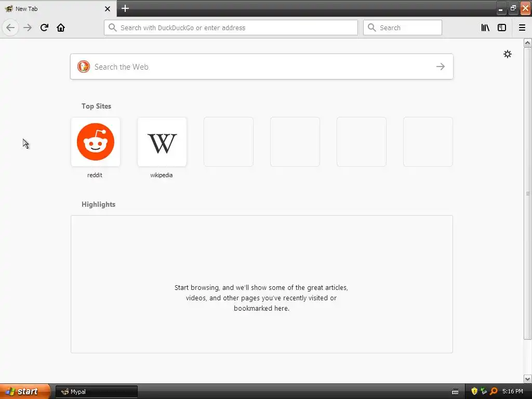
Task: Open New Tab page settings gear
Action: point(507,54)
